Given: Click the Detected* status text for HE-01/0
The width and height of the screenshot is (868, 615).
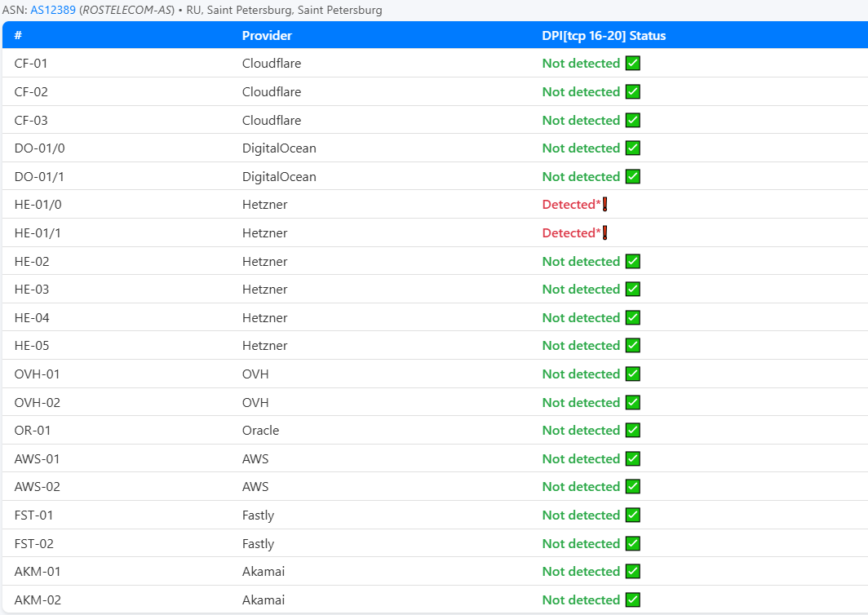Looking at the screenshot, I should pos(571,204).
